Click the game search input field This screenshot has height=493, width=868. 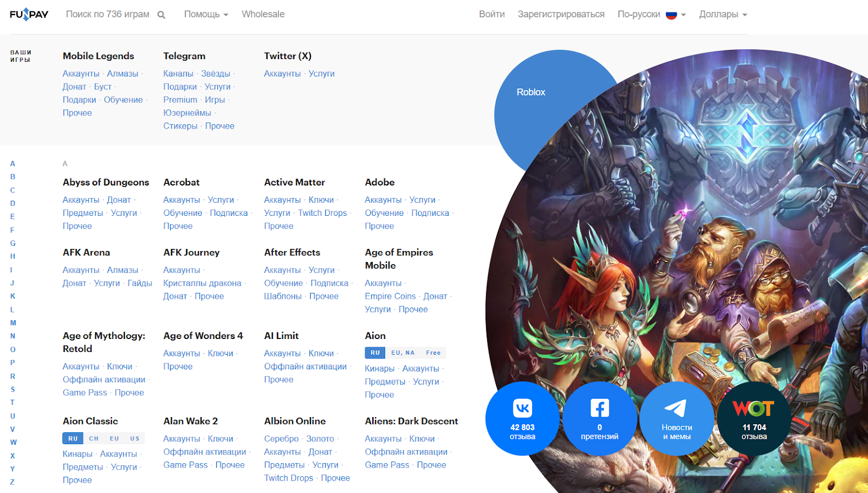tap(107, 14)
